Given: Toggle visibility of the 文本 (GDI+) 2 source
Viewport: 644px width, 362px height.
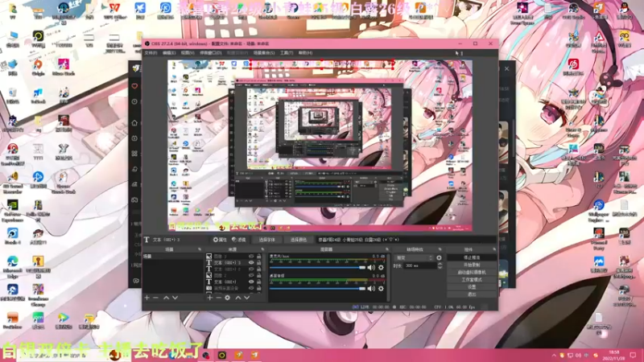Looking at the screenshot, I should (251, 269).
